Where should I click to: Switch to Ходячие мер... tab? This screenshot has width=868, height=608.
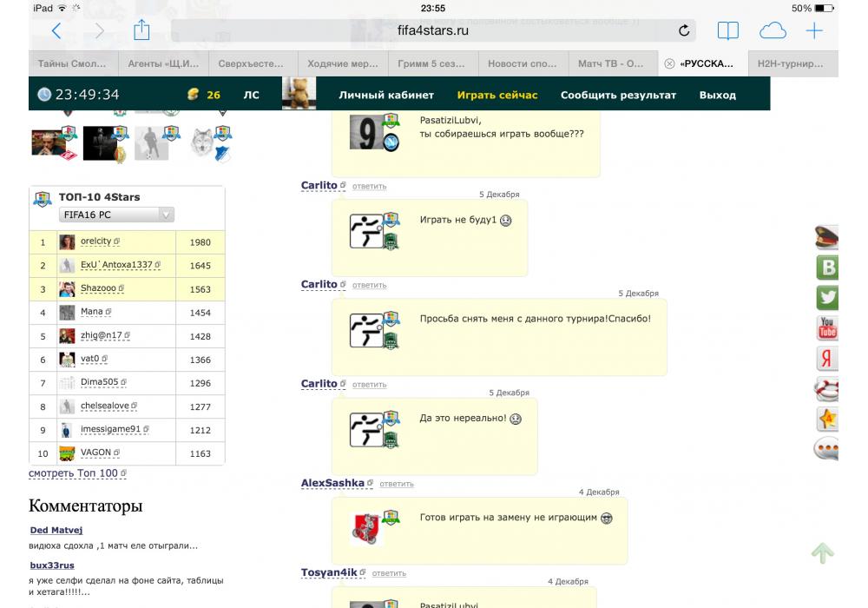[x=343, y=63]
